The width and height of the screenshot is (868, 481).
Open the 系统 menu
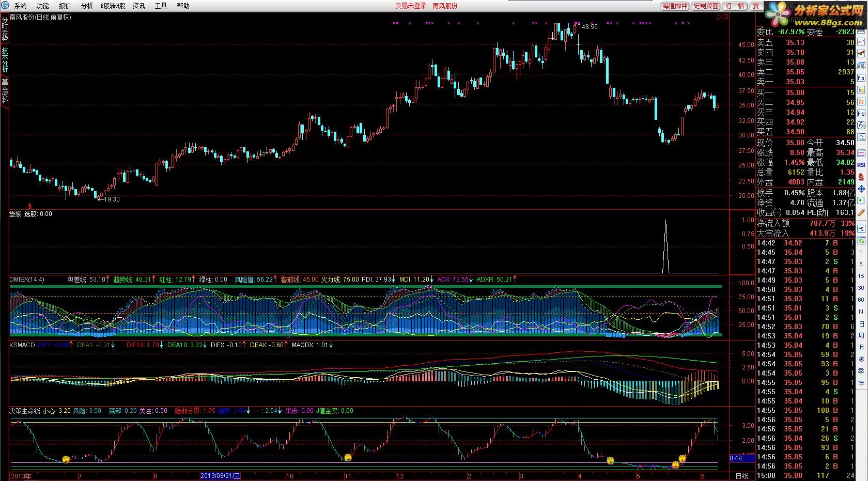[21, 6]
